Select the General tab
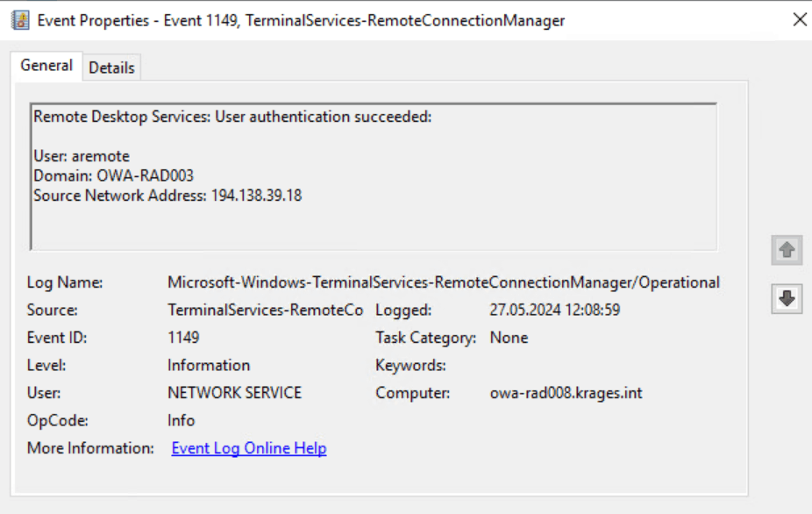Screen dimensions: 812x514 [46, 66]
